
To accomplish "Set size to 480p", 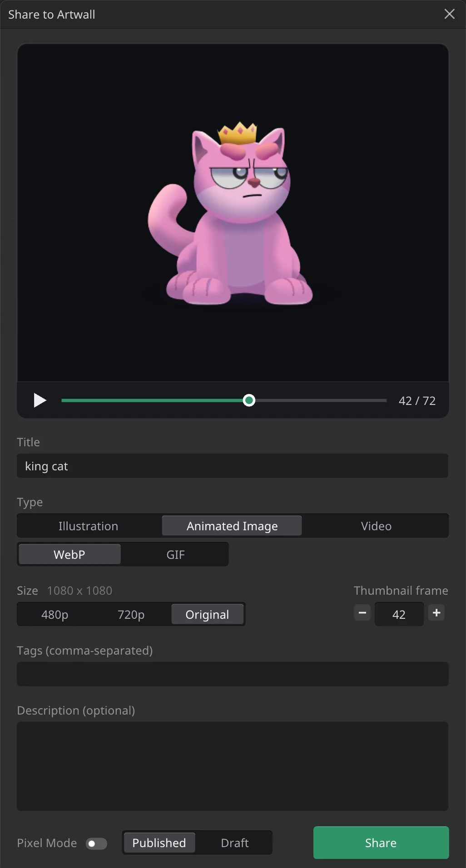I will point(55,614).
